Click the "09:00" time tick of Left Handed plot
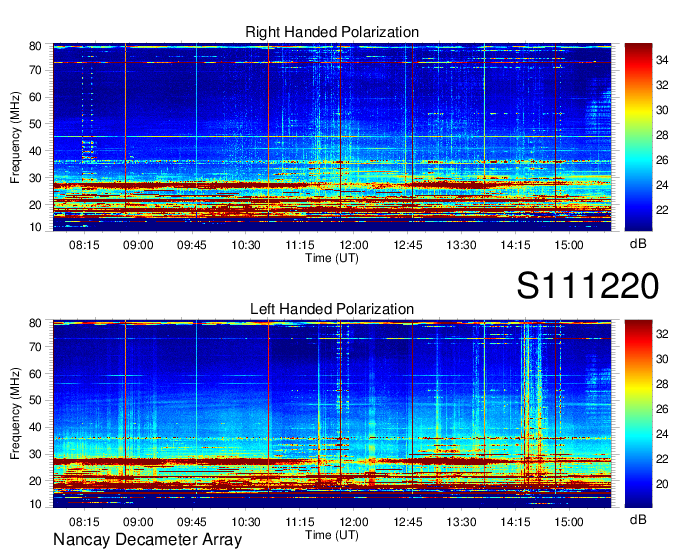The height and width of the screenshot is (552, 680). click(138, 522)
